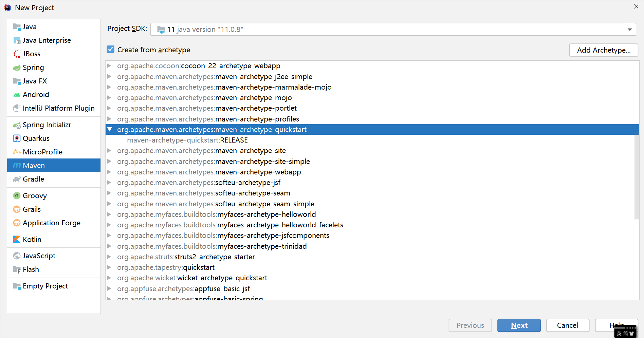Click the Gradle elephant icon
Viewport: 644px width, 338px height.
pyautogui.click(x=17, y=179)
